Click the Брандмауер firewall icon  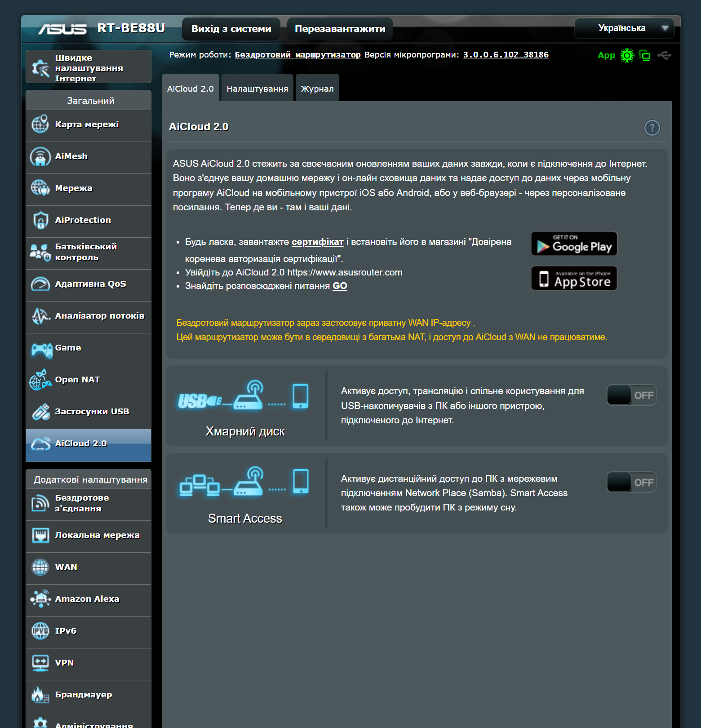coord(40,695)
